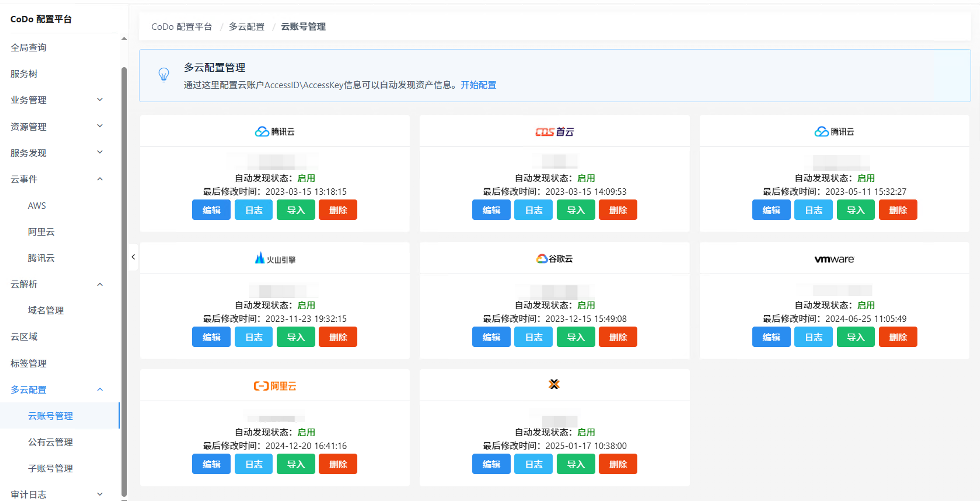Delete the 2023-03-15 13:18:15 account
980x501 pixels.
tap(338, 210)
